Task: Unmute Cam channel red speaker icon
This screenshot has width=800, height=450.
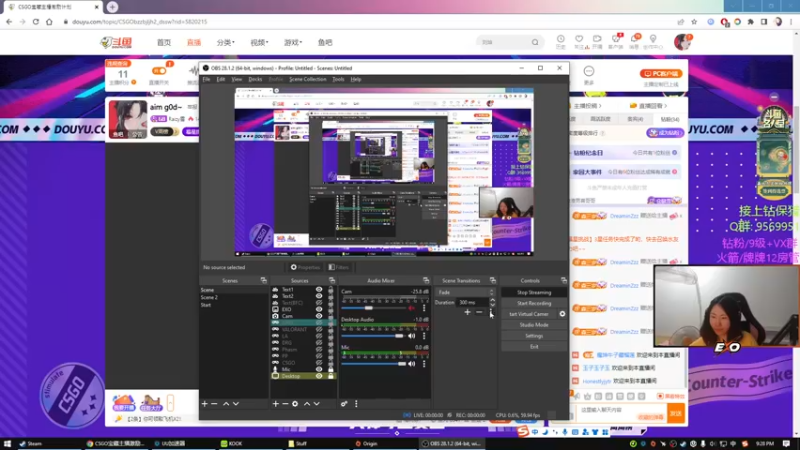Action: coord(412,308)
